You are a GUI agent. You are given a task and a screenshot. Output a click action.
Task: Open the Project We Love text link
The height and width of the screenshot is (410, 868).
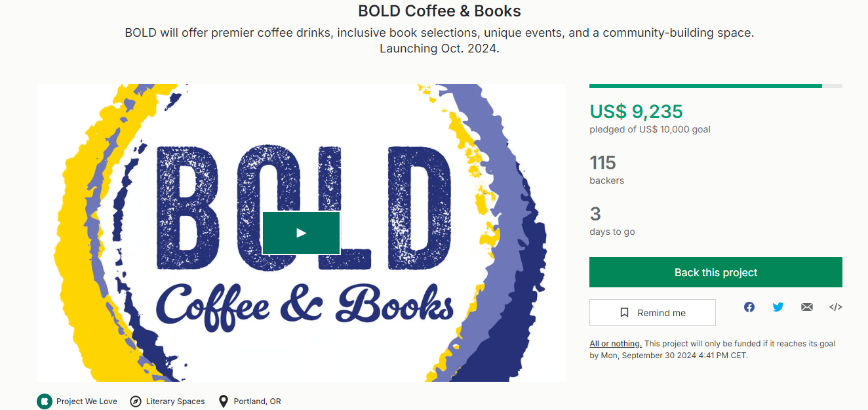click(x=87, y=401)
